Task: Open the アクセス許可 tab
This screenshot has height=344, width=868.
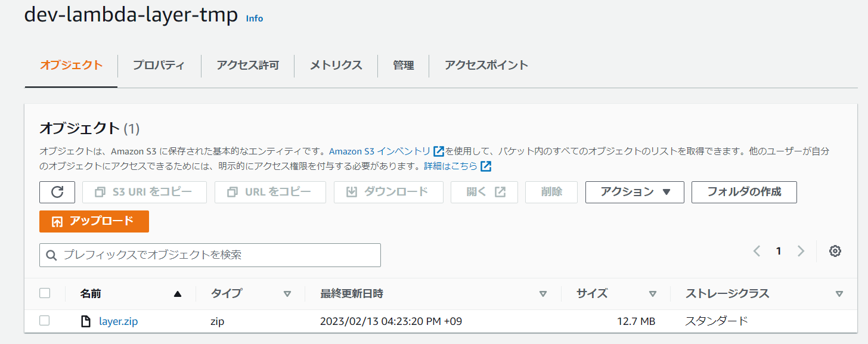Action: coord(247,66)
